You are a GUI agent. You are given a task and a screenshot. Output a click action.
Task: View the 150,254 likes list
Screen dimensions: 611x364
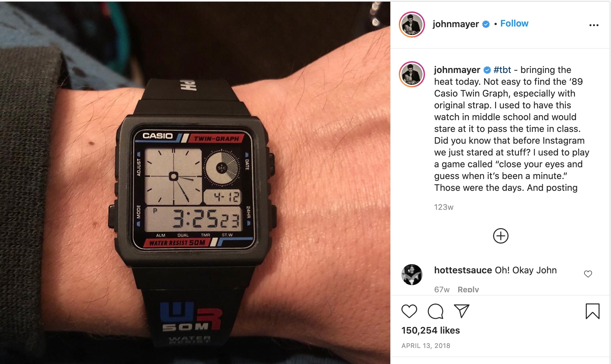(431, 330)
